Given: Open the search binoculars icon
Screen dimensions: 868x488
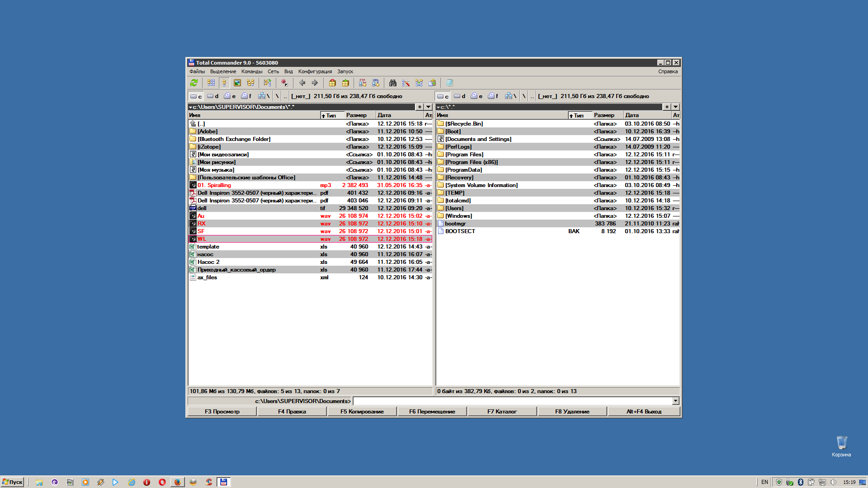Looking at the screenshot, I should click(x=393, y=83).
